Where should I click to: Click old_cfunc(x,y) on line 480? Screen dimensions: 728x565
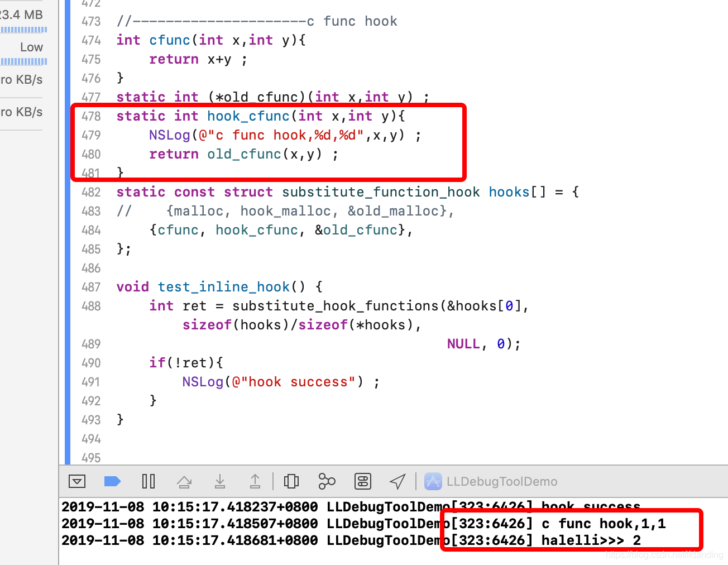click(x=265, y=154)
